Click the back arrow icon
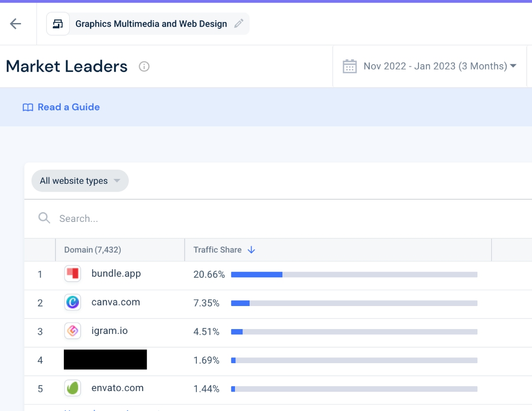 (x=16, y=23)
